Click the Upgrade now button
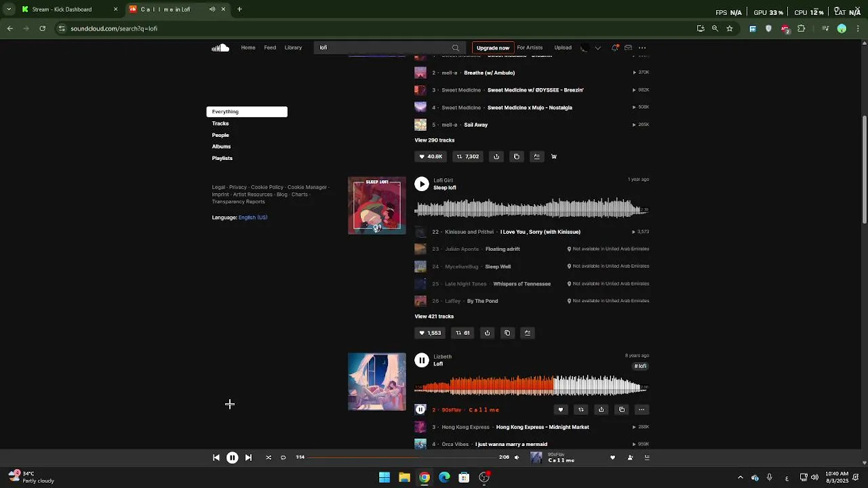 (x=493, y=47)
